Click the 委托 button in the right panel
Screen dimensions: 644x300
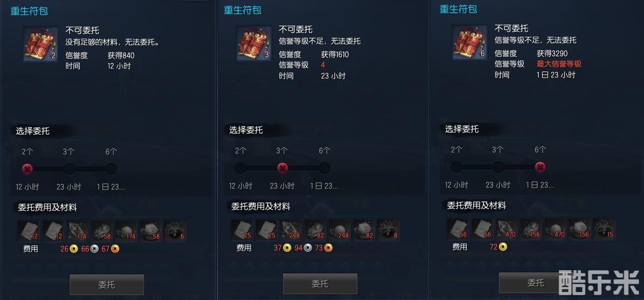pos(536,283)
